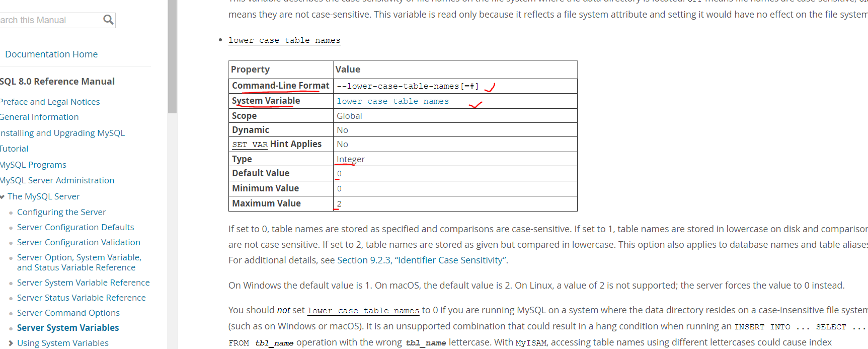Open Tutorial section

[x=14, y=149]
